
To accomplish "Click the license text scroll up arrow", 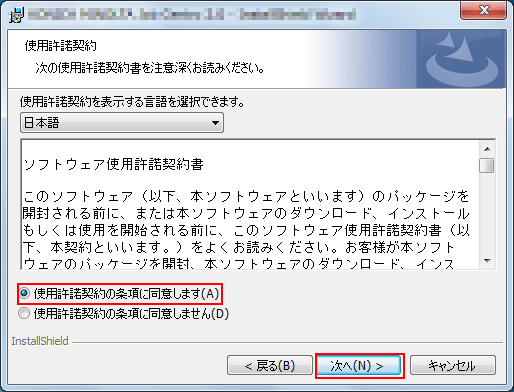I will [x=487, y=149].
